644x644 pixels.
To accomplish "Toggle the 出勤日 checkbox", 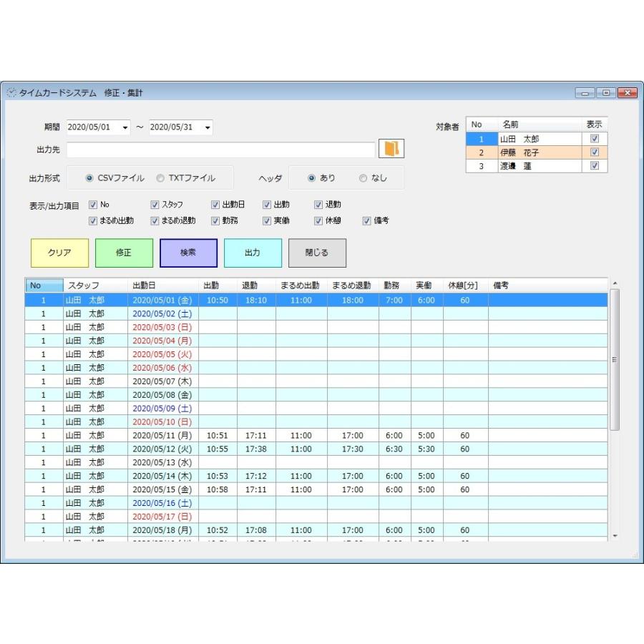I will click(215, 205).
